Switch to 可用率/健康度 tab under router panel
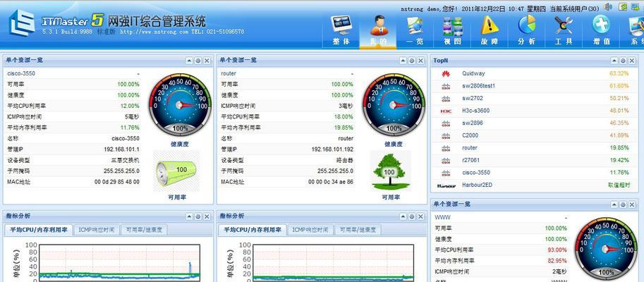This screenshot has height=282, width=644. click(358, 230)
